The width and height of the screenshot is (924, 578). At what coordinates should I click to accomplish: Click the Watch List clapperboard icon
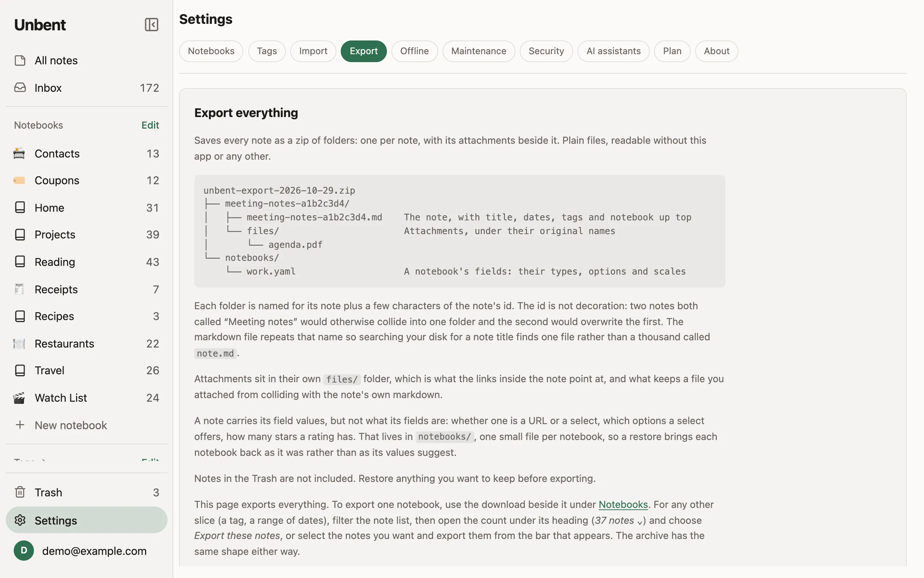(x=19, y=398)
